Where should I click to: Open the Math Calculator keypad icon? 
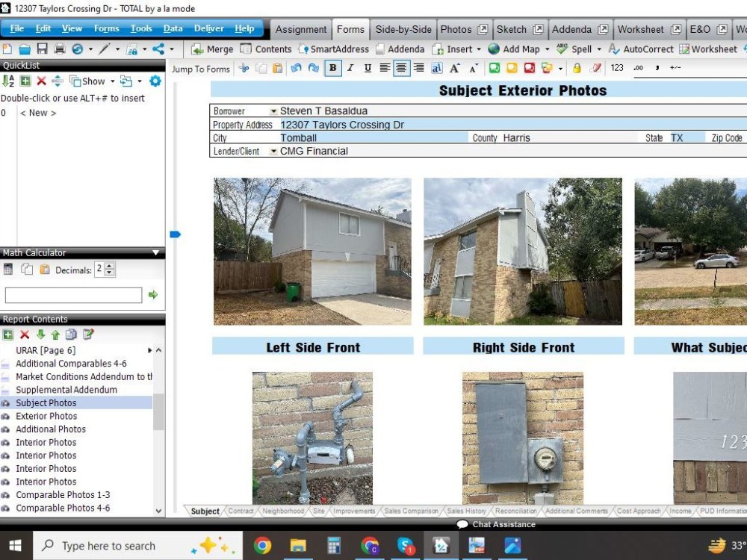[x=8, y=270]
